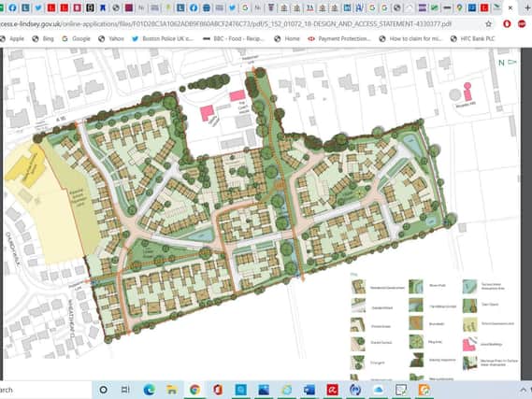Open the cloud icon app on taskbar
532x399 pixels.
coord(378,390)
